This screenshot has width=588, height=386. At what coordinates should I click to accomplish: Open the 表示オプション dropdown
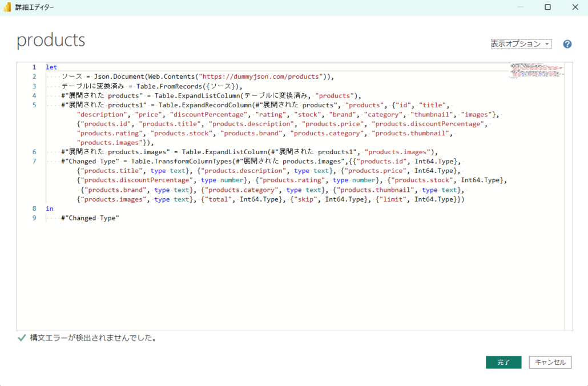[x=521, y=44]
